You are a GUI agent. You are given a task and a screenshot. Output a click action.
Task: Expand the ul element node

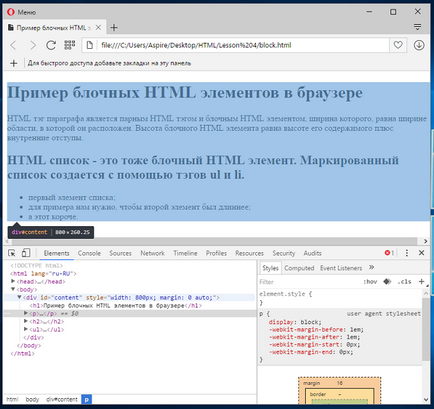pyautogui.click(x=26, y=329)
